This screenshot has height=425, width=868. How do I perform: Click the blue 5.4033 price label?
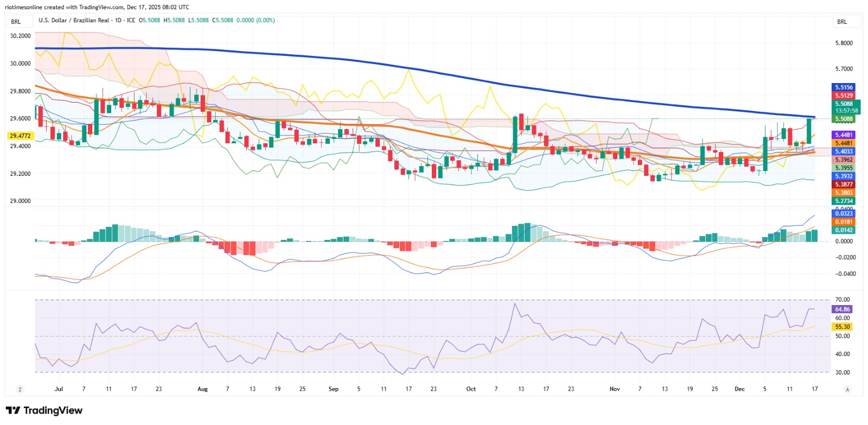tap(844, 151)
